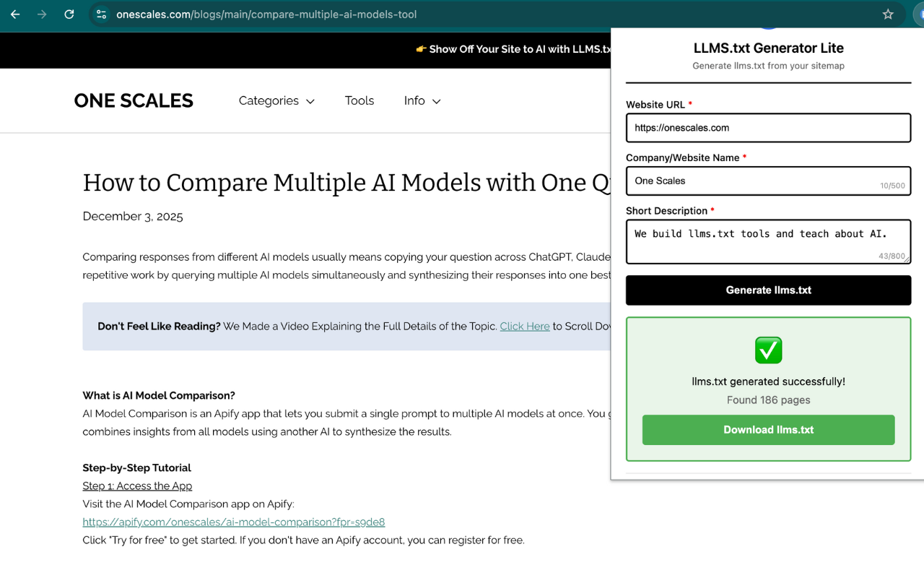This screenshot has height=578, width=924.
Task: Click Generate llms.txt
Action: click(x=768, y=290)
